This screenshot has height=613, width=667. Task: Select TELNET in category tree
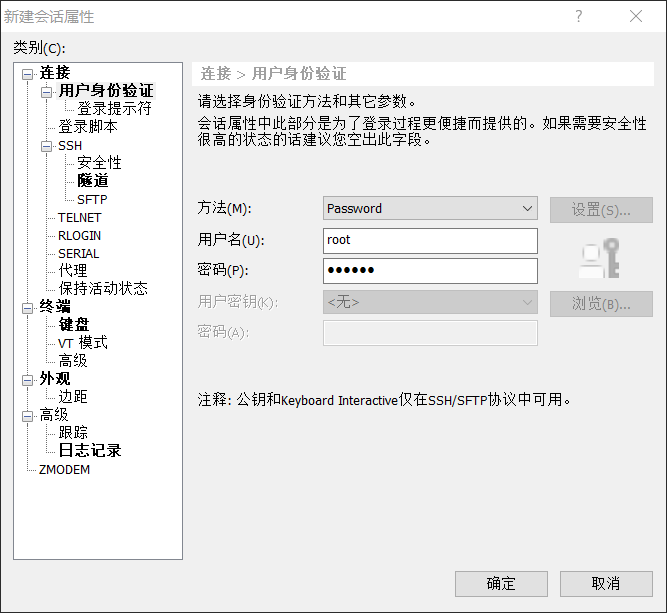[x=80, y=218]
